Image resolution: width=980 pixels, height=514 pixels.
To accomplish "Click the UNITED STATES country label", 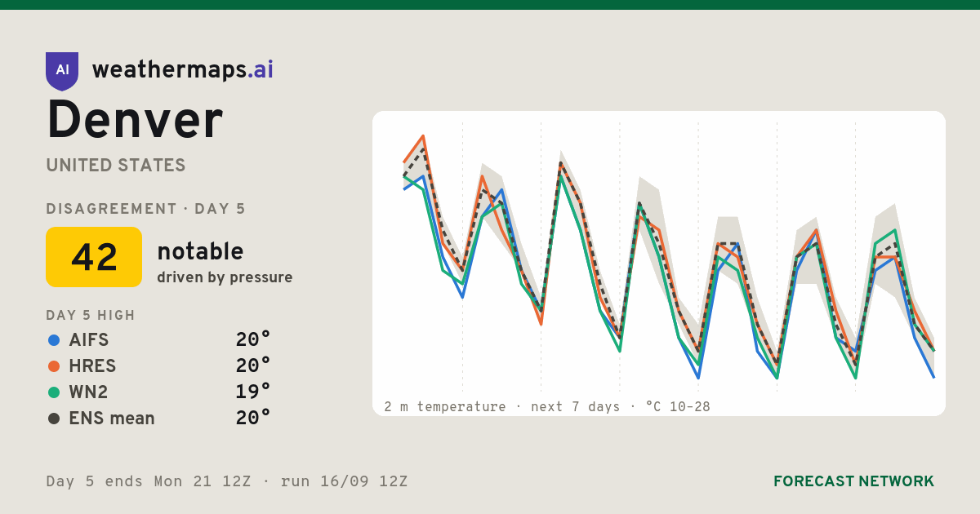I will [116, 166].
